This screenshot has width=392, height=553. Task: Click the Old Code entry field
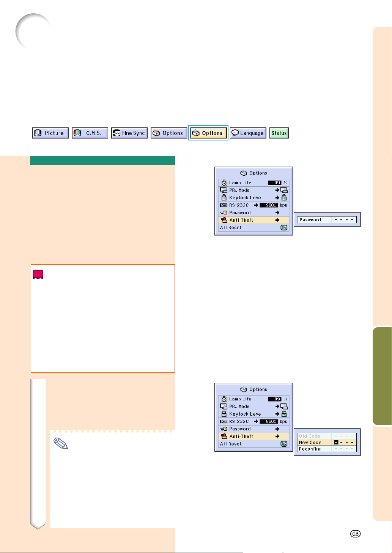[344, 436]
